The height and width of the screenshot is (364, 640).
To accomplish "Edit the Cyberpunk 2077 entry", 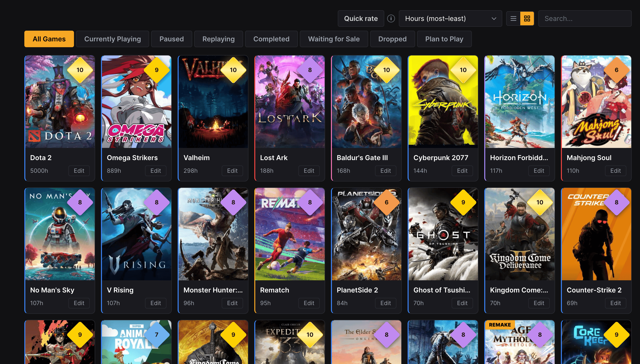I will (462, 171).
